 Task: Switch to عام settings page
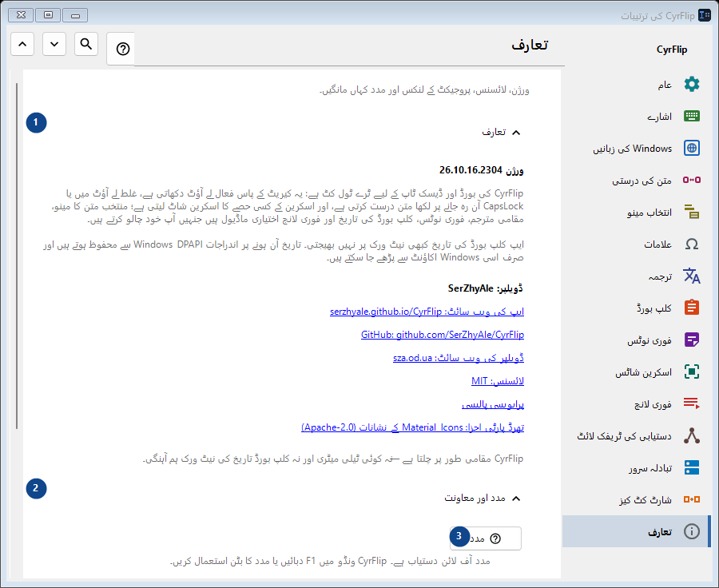point(637,85)
